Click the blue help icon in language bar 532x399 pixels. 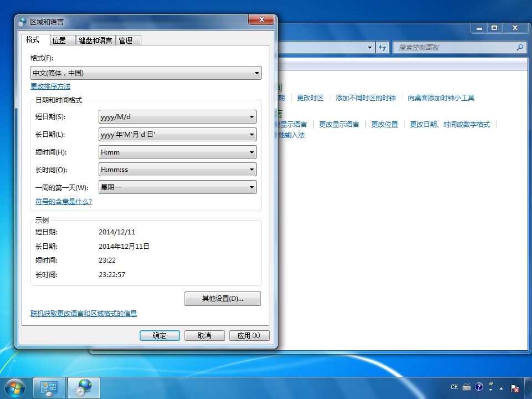[x=479, y=387]
